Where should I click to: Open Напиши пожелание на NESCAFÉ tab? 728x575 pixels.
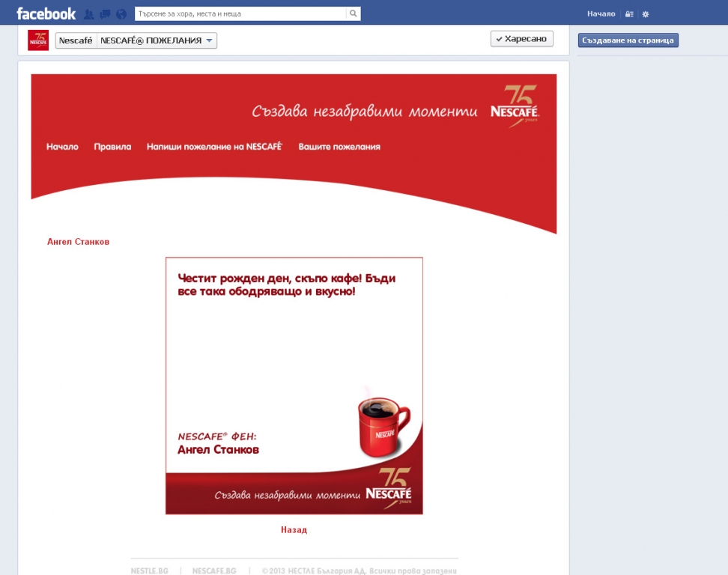pyautogui.click(x=214, y=147)
